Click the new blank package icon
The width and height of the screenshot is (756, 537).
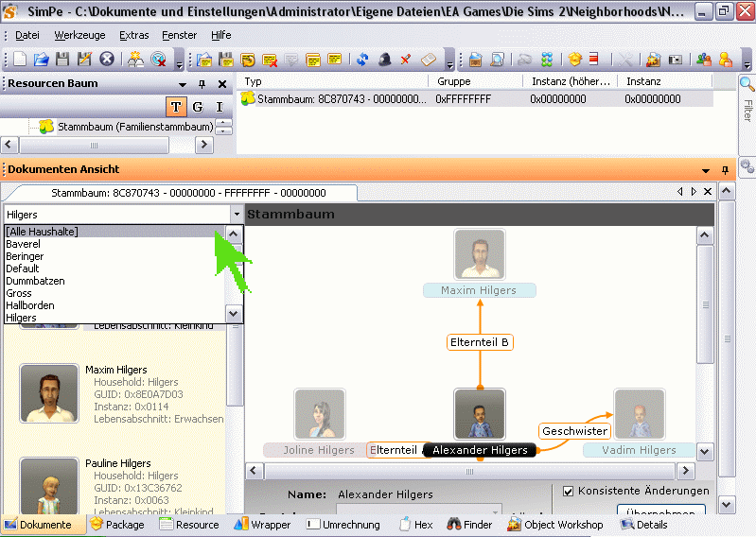point(20,60)
